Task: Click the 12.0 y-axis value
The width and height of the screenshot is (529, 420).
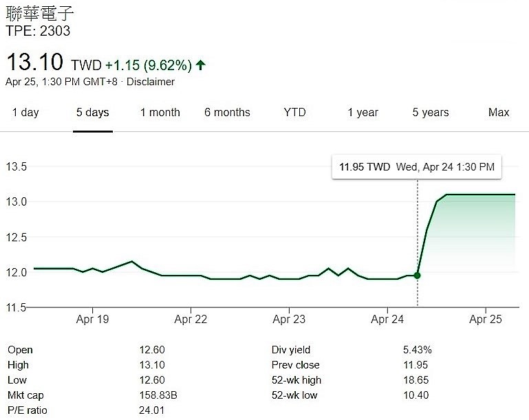Action: click(x=17, y=272)
